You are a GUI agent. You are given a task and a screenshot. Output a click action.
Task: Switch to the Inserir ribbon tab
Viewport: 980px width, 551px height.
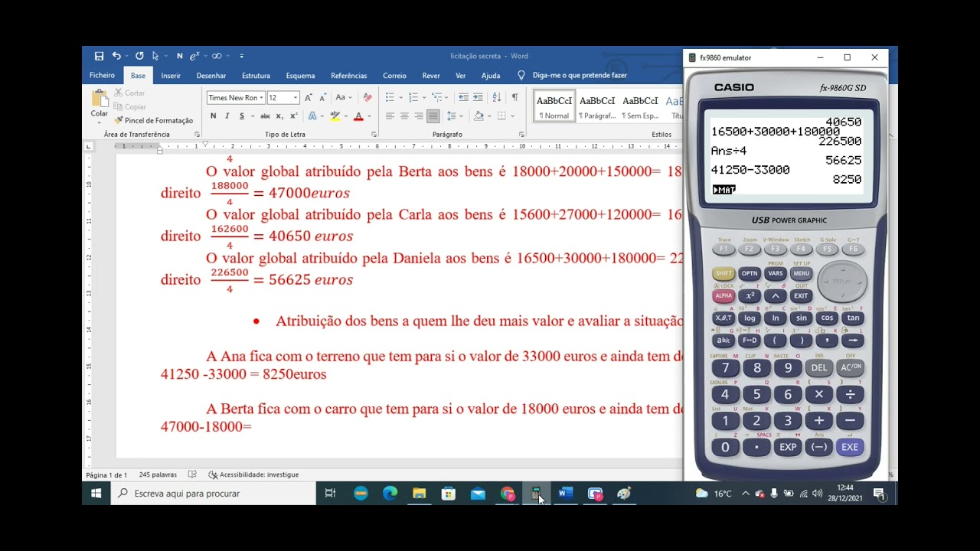(x=171, y=76)
